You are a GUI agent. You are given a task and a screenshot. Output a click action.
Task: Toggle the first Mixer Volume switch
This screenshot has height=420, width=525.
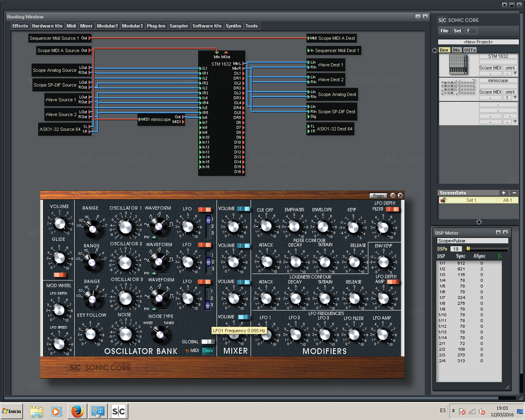click(244, 209)
